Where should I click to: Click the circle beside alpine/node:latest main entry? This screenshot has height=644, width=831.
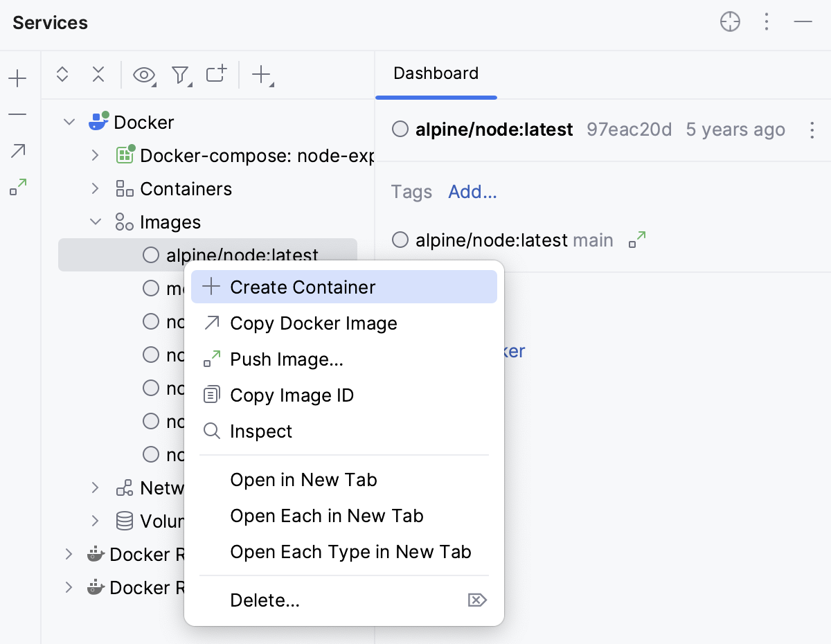point(400,240)
